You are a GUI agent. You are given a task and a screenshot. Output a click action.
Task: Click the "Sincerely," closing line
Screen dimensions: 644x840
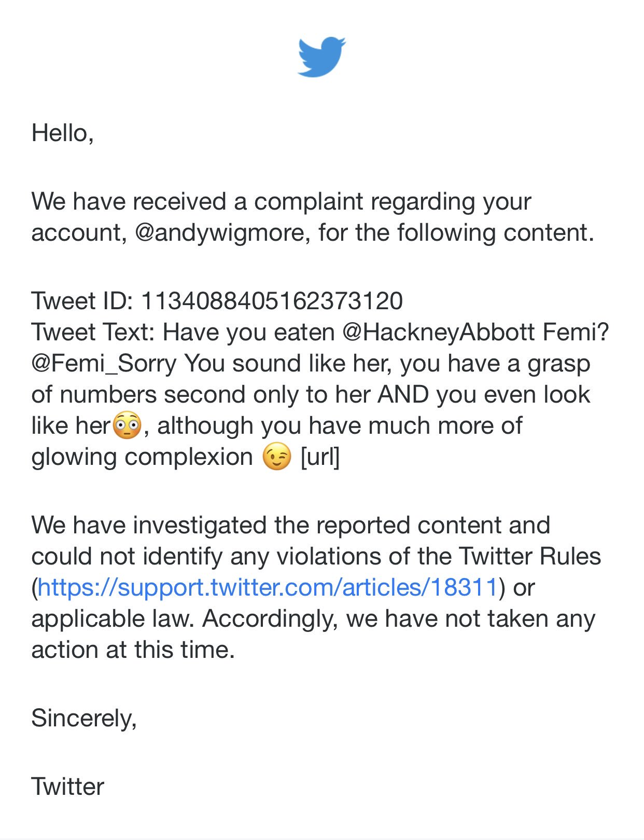click(x=84, y=719)
